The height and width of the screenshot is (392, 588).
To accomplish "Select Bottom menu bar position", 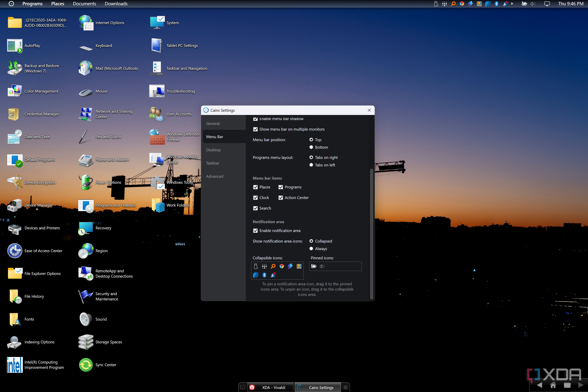I will 311,147.
